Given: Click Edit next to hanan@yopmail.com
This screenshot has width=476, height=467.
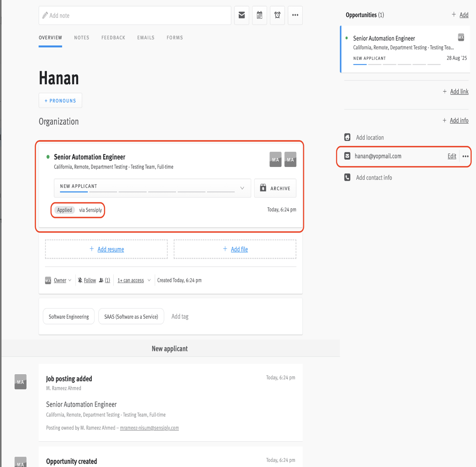Looking at the screenshot, I should tap(452, 156).
